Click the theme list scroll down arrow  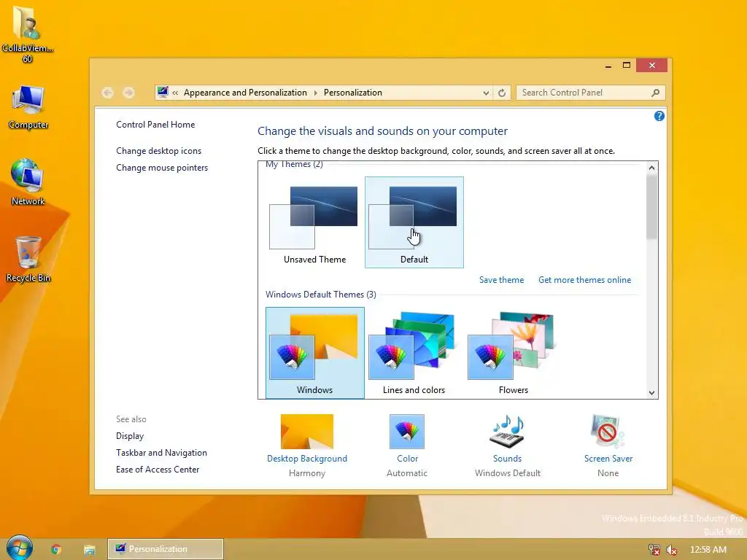tap(651, 393)
